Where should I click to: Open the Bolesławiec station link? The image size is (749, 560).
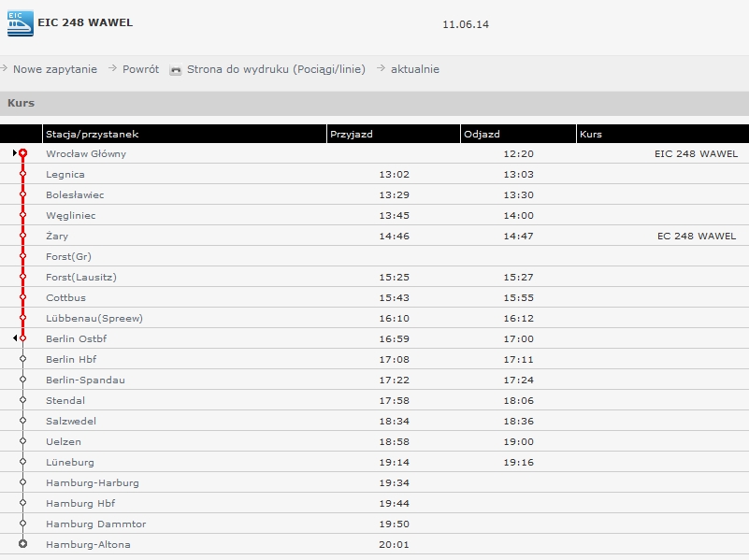point(75,194)
